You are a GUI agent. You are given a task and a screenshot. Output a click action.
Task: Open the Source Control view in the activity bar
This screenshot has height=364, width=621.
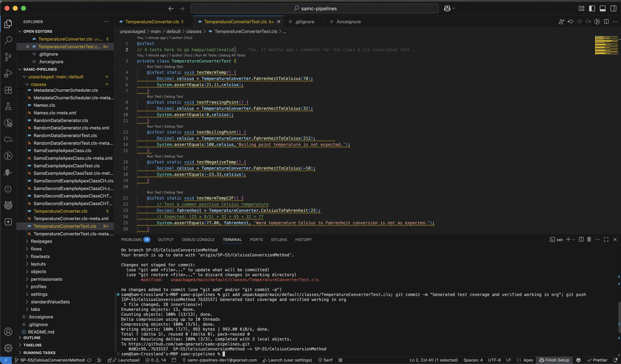click(8, 57)
